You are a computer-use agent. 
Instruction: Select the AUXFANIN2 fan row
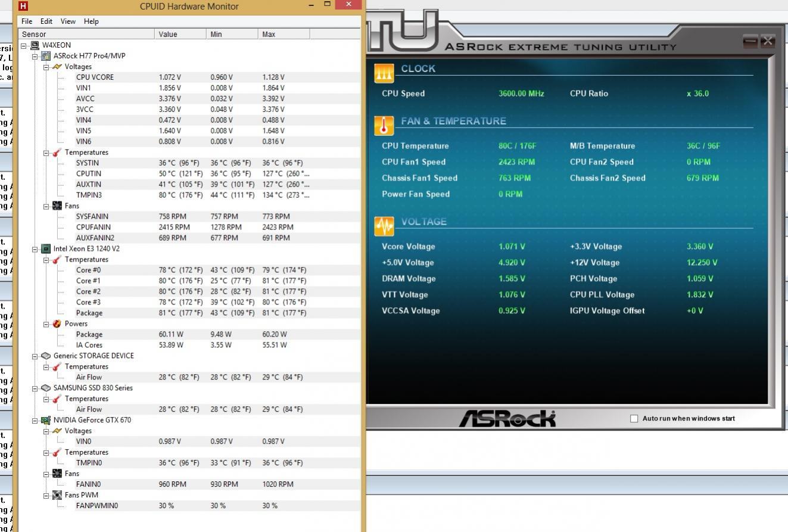point(189,238)
